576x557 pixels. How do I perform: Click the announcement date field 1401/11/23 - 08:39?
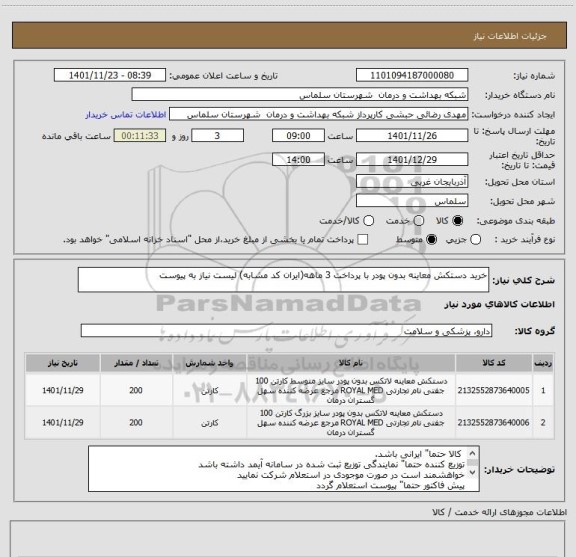(110, 75)
